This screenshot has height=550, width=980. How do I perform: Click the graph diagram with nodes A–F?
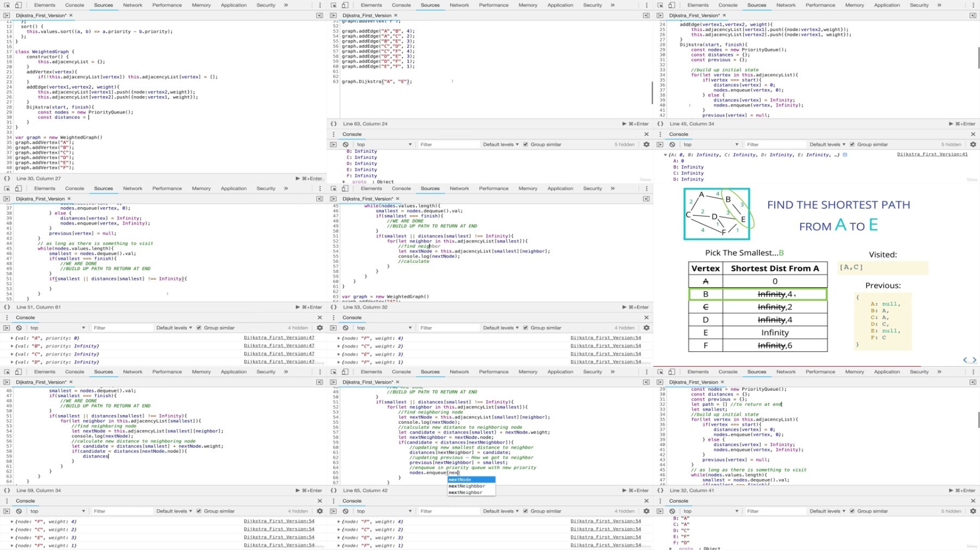(716, 214)
